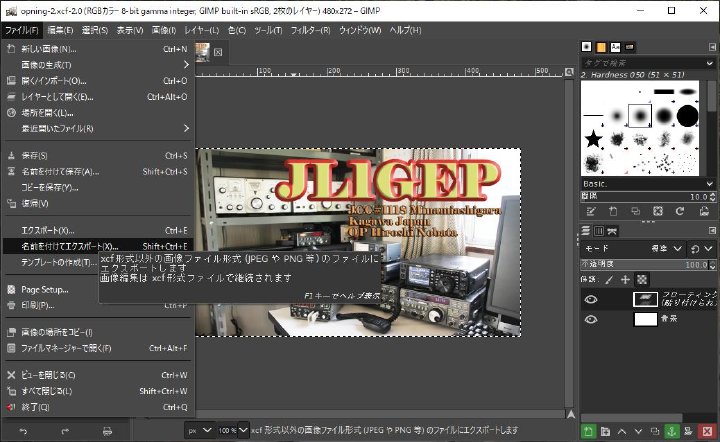This screenshot has width=720, height=442.
Task: Click the lock alpha channel checker icon
Action: [x=642, y=280]
